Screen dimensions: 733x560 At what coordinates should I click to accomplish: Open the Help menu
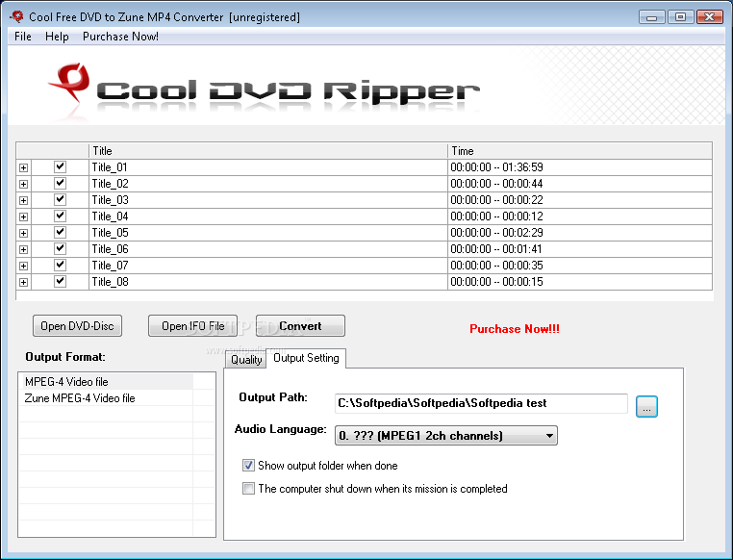(x=57, y=37)
